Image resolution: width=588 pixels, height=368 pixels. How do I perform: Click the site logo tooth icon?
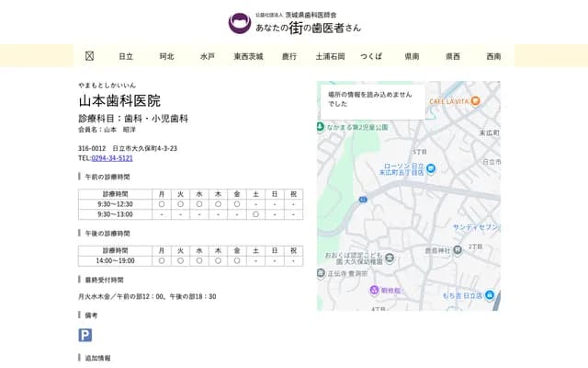click(239, 23)
